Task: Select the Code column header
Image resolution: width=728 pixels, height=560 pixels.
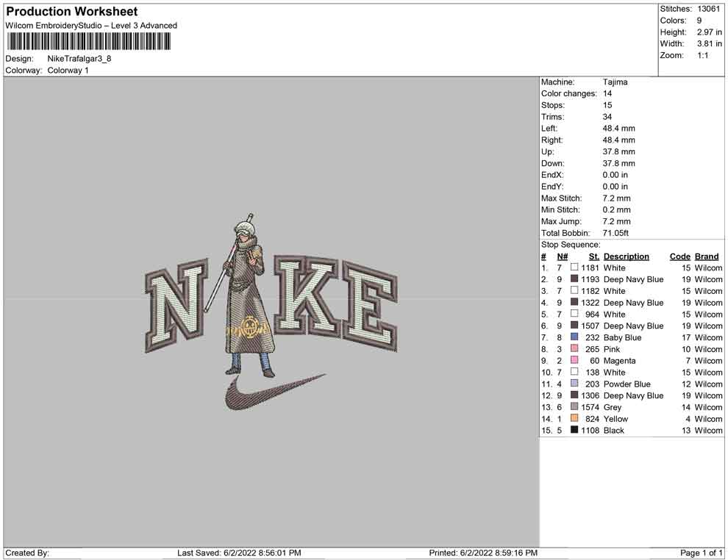Action: point(679,256)
